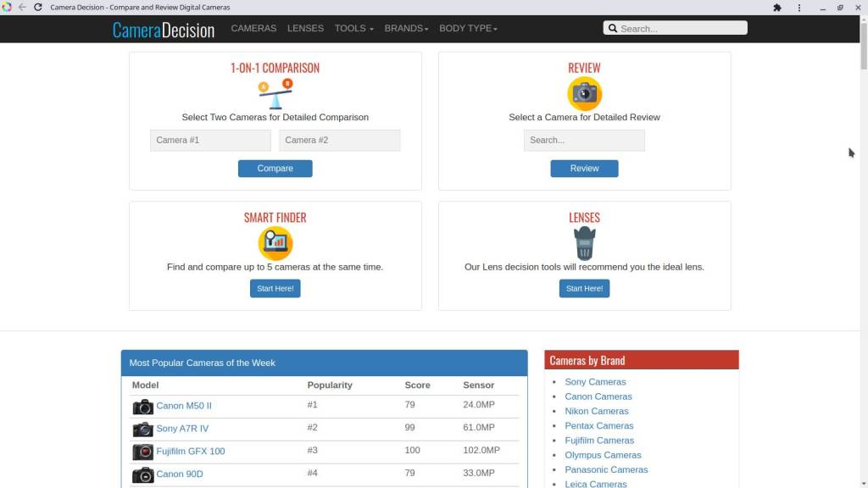Click the 61.0MP sensor value
868x488 pixels.
tap(479, 427)
